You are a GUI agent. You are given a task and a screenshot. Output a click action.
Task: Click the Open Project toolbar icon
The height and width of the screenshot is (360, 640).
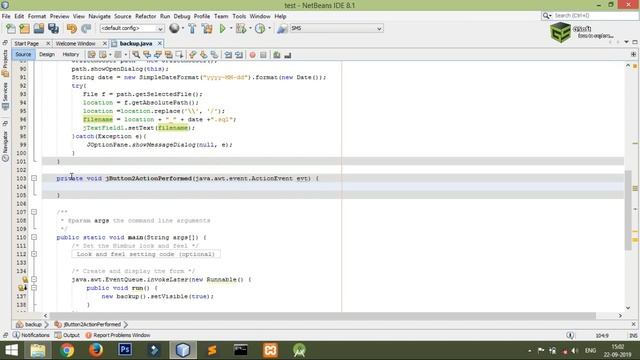tap(39, 29)
